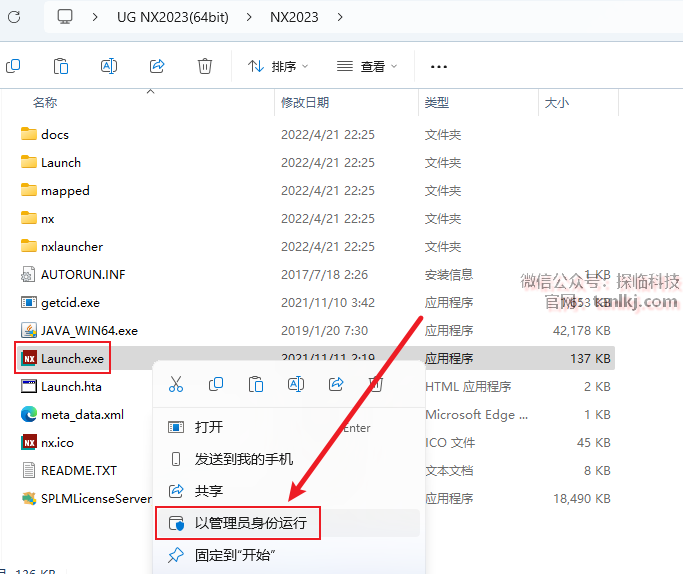
Task: Choose 共享 in the context menu
Action: [x=287, y=491]
